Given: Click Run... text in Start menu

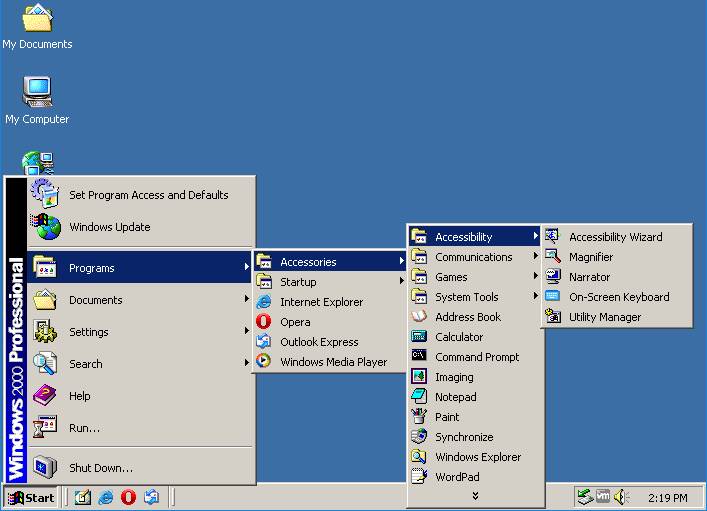Looking at the screenshot, I should (x=84, y=428).
